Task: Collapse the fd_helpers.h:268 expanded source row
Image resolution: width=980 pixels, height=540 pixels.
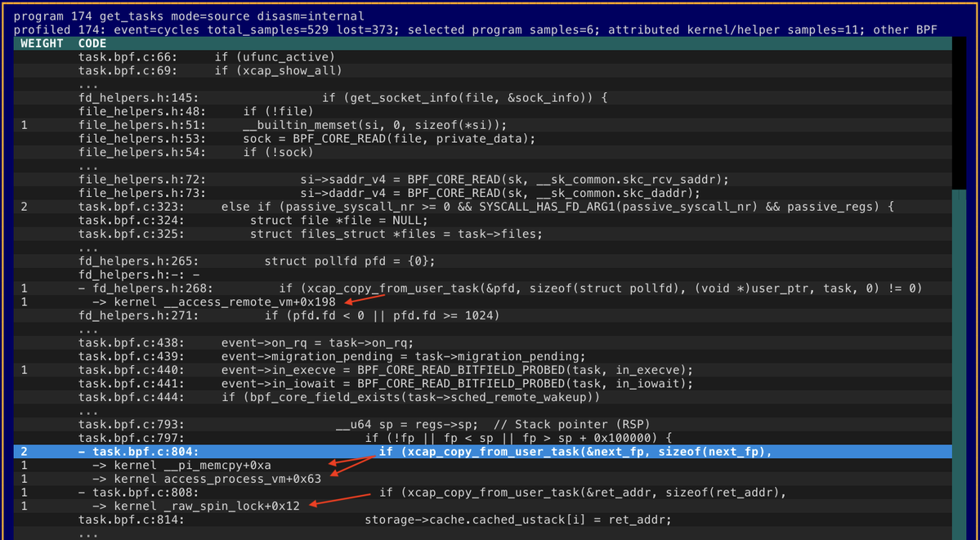Action: pyautogui.click(x=81, y=288)
